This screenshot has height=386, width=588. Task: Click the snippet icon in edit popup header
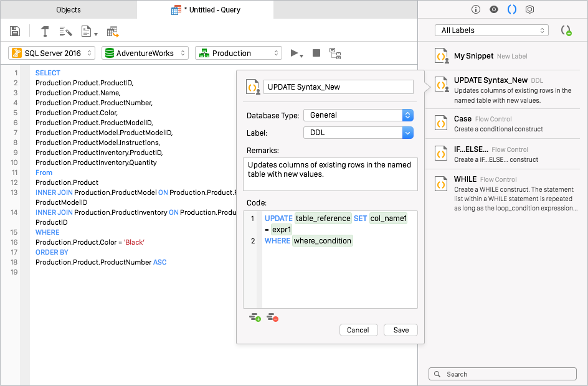[253, 87]
